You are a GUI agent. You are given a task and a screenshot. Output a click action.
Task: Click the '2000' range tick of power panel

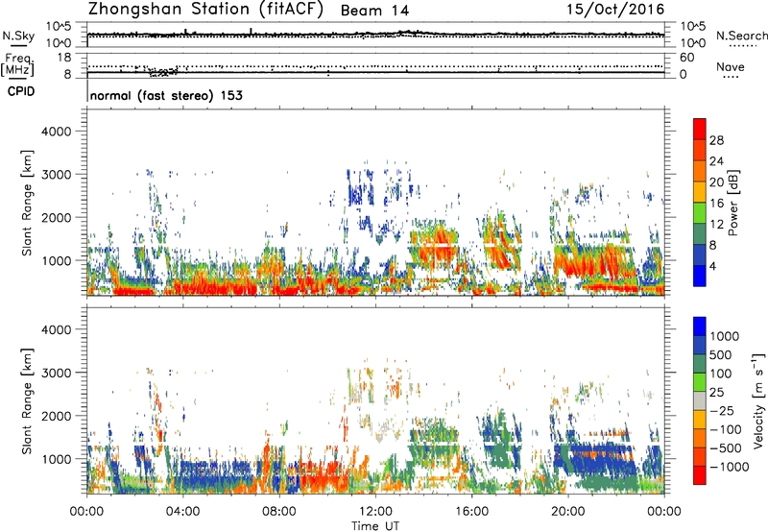[56, 217]
